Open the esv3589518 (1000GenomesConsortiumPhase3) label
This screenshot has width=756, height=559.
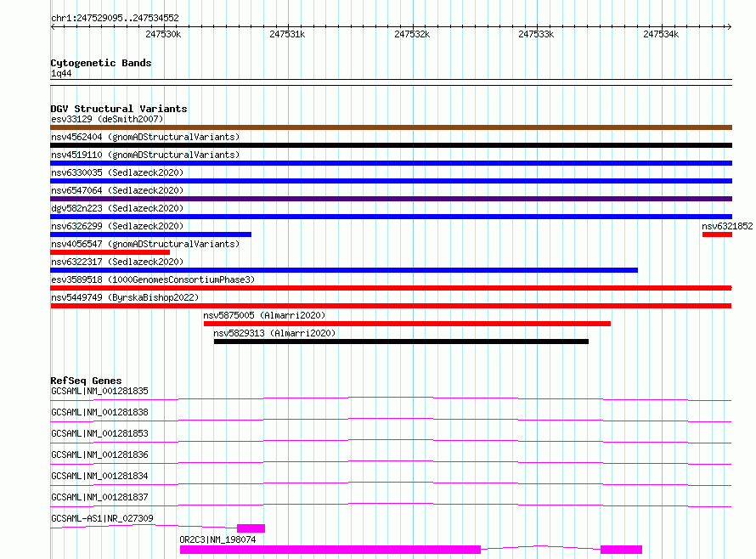(153, 279)
